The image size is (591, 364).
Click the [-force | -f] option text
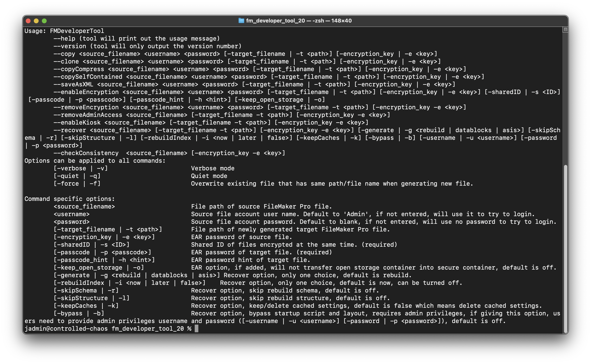pyautogui.click(x=77, y=184)
